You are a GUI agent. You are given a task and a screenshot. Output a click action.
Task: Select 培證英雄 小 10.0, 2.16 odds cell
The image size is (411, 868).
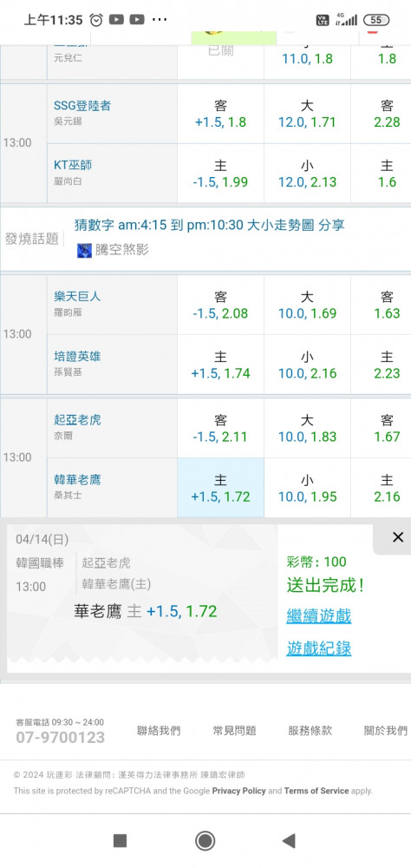tap(307, 365)
